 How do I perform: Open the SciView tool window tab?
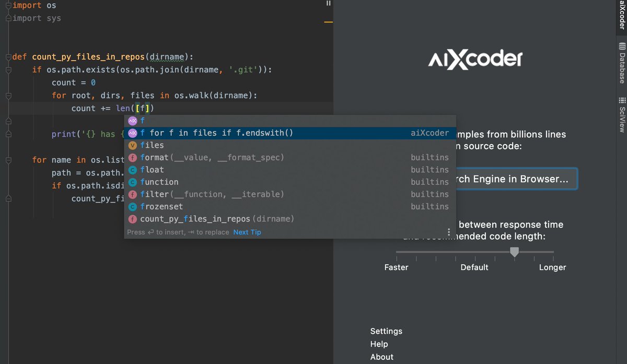pyautogui.click(x=622, y=114)
